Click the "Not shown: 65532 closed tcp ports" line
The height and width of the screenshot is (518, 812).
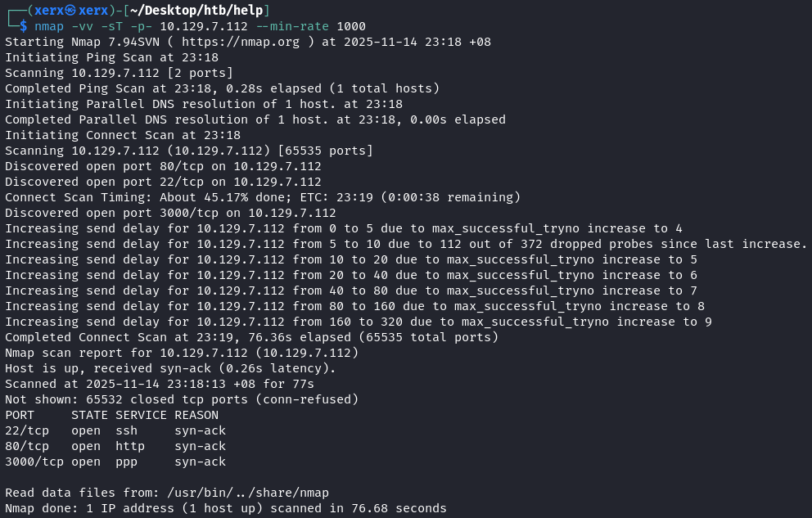tap(182, 399)
